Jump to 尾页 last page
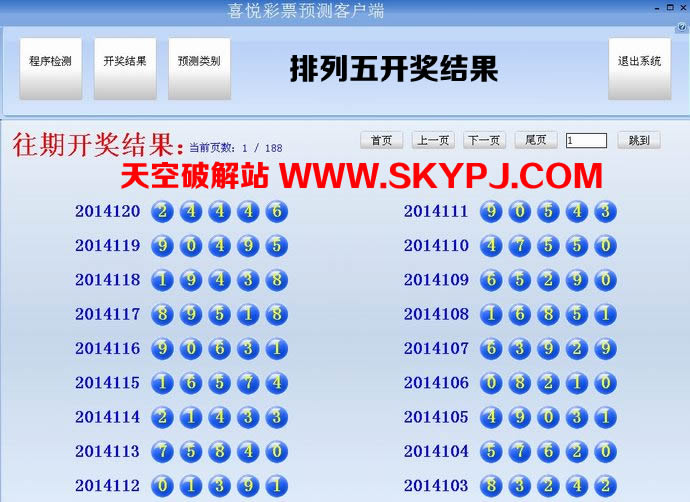690x502 pixels. [x=536, y=141]
